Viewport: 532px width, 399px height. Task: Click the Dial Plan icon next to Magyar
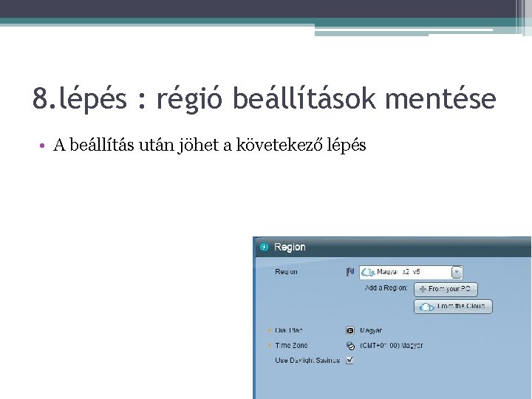[350, 330]
